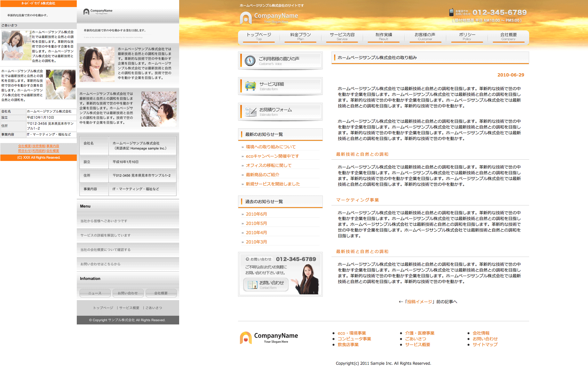Click the woman under cherry blossoms photo

click(x=159, y=109)
